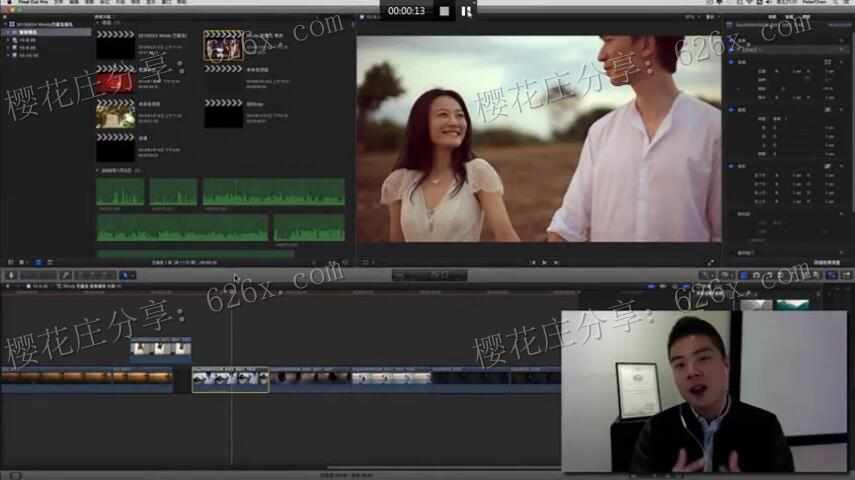Select the first black project thumbnail in browser

[x=115, y=45]
